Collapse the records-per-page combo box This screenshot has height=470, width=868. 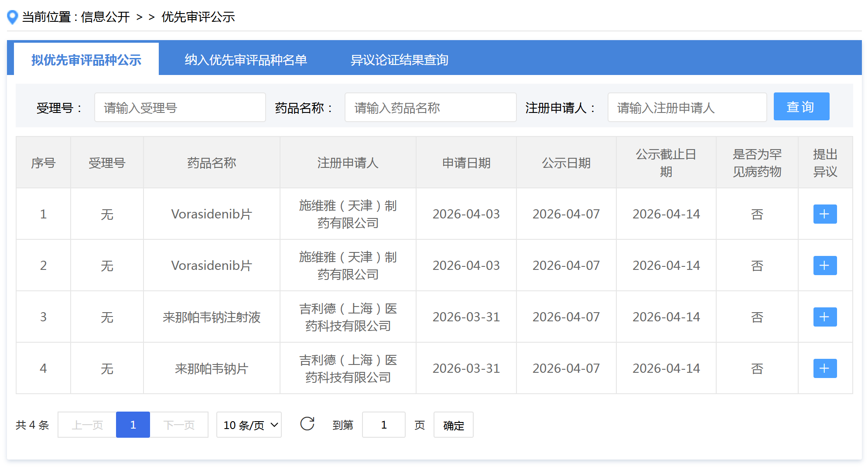tap(249, 424)
